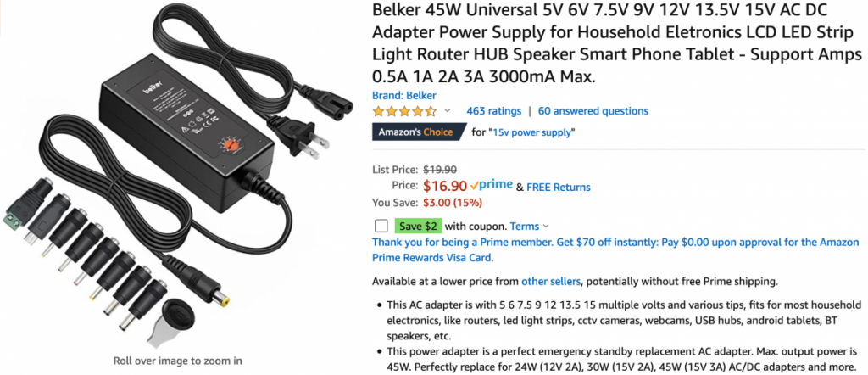Open the Prime Rewards Visa Card offer
The height and width of the screenshot is (375, 868).
pyautogui.click(x=615, y=249)
